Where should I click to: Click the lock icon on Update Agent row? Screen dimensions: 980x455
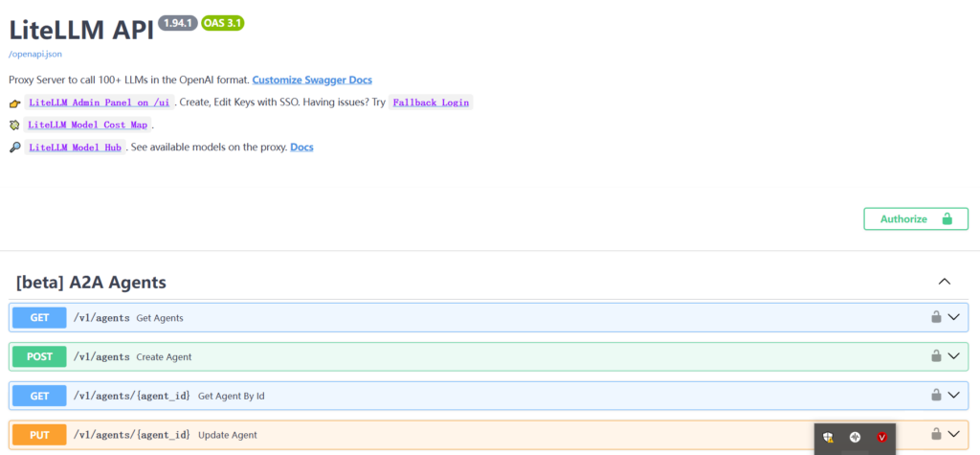(936, 433)
